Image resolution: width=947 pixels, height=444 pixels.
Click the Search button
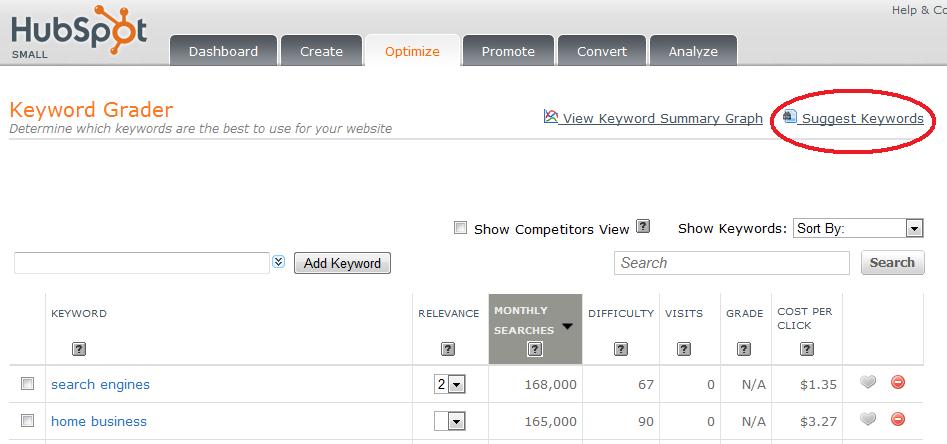tap(893, 263)
